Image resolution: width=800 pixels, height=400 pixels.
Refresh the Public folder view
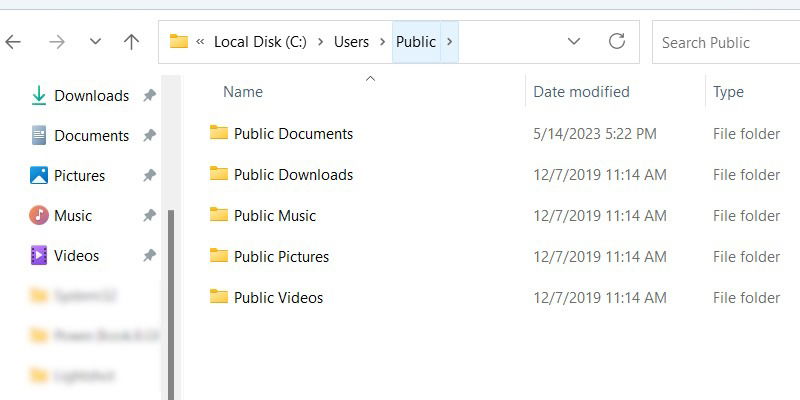(x=617, y=41)
